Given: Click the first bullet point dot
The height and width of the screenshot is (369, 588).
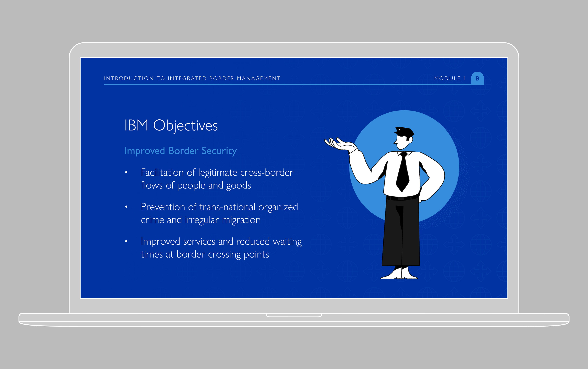Looking at the screenshot, I should (x=126, y=172).
